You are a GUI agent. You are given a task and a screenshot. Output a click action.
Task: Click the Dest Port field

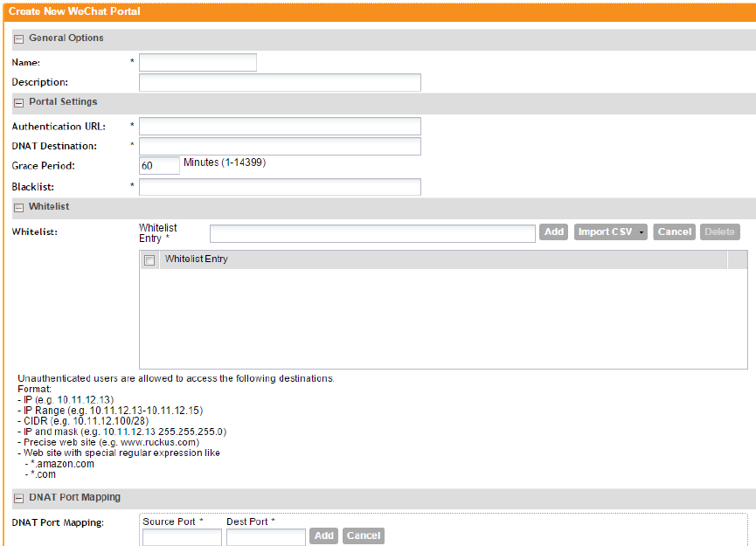click(266, 537)
